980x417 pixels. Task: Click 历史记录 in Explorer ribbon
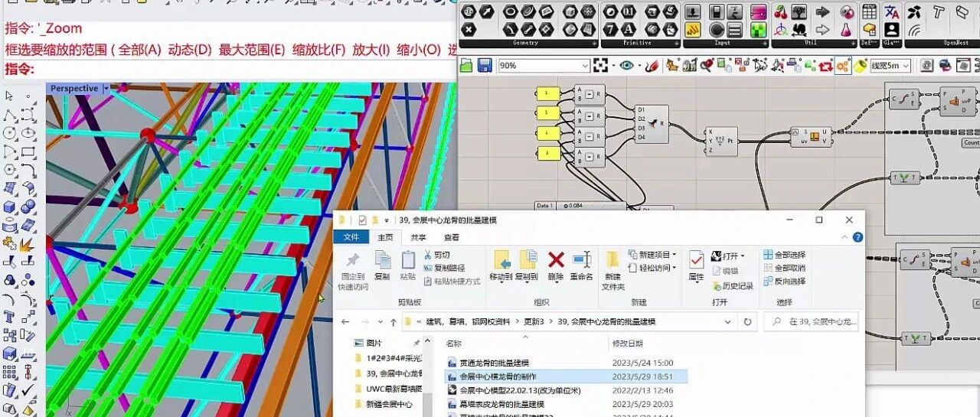(x=732, y=286)
